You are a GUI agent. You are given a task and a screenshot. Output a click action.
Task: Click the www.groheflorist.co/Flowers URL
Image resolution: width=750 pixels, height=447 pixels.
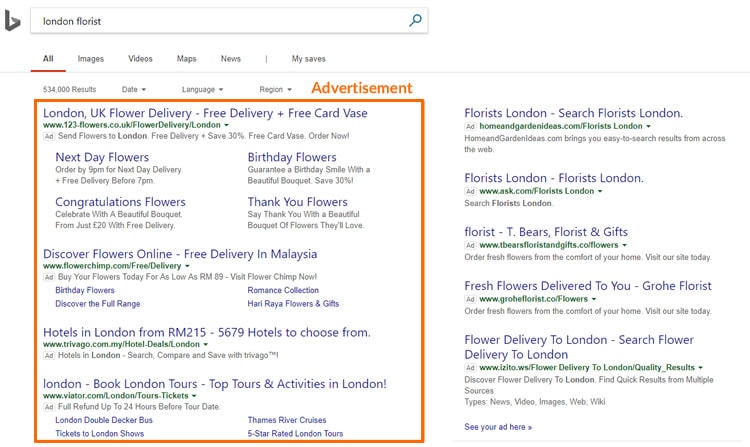click(534, 299)
